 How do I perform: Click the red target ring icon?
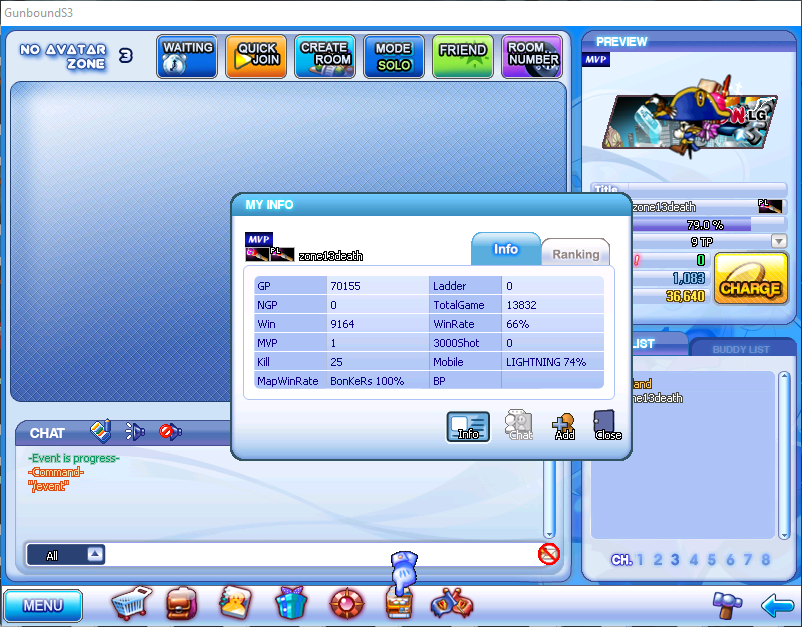coord(344,603)
